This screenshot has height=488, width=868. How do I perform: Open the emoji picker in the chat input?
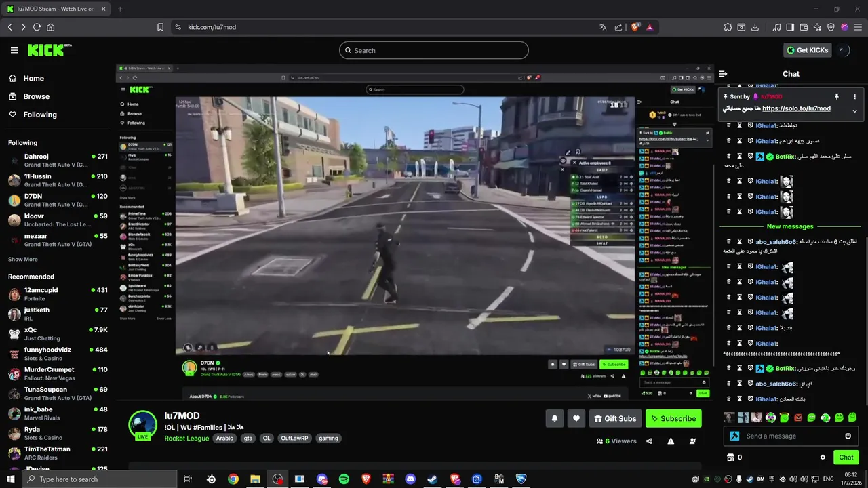[848, 436]
